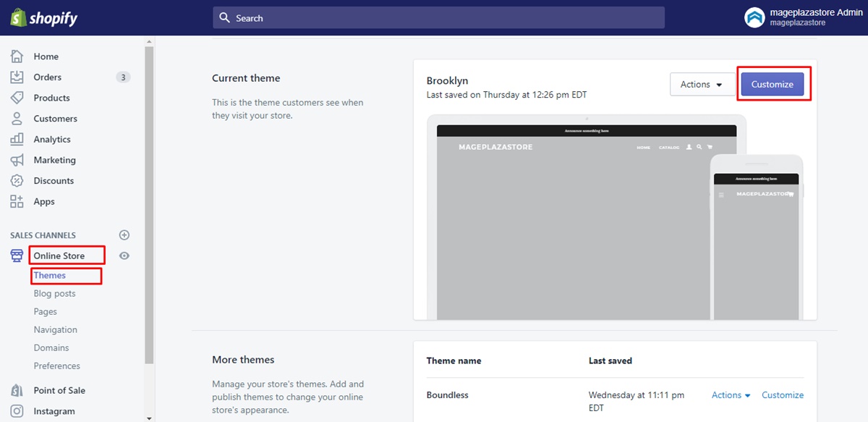868x422 pixels.
Task: Expand the Boundless theme Actions dropdown
Action: (x=731, y=395)
